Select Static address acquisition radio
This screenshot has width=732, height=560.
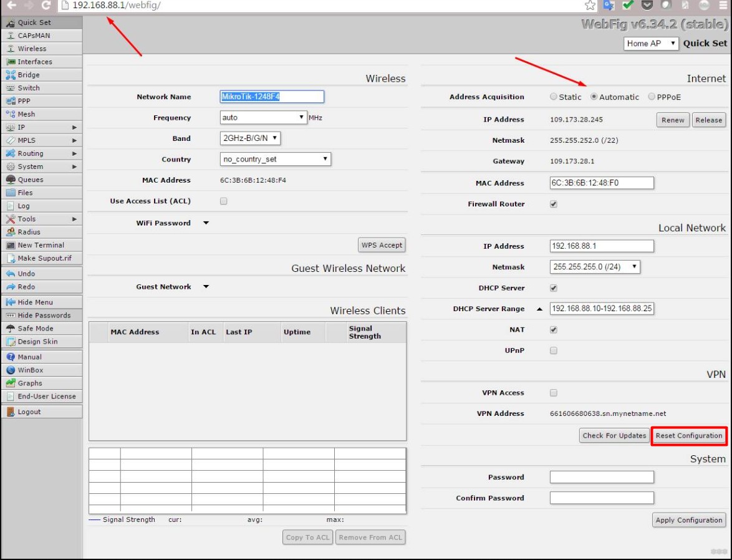pyautogui.click(x=553, y=97)
